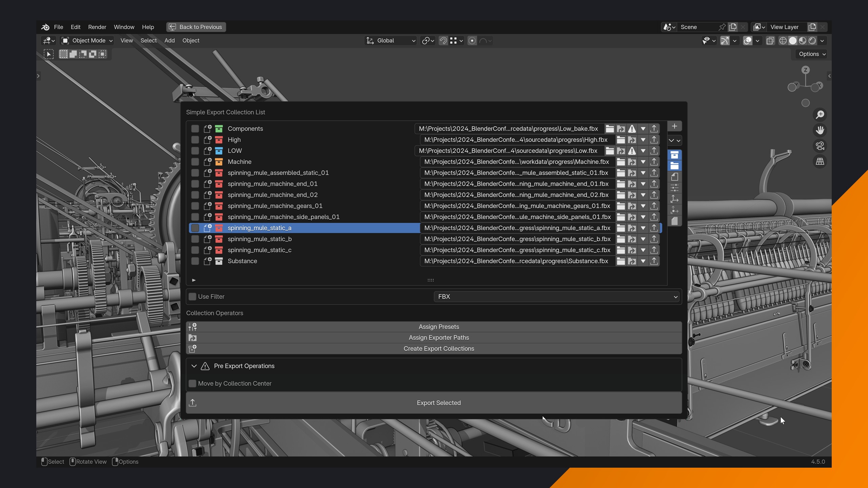Click warning icon on Components row

pyautogui.click(x=632, y=129)
